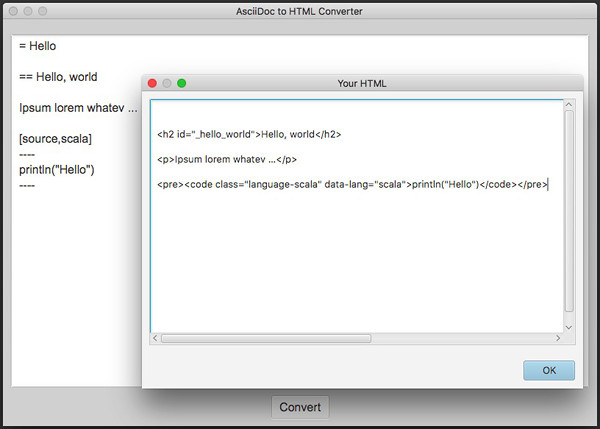
Task: Click the down arrow of the vertical scrollbar
Action: pyautogui.click(x=569, y=328)
